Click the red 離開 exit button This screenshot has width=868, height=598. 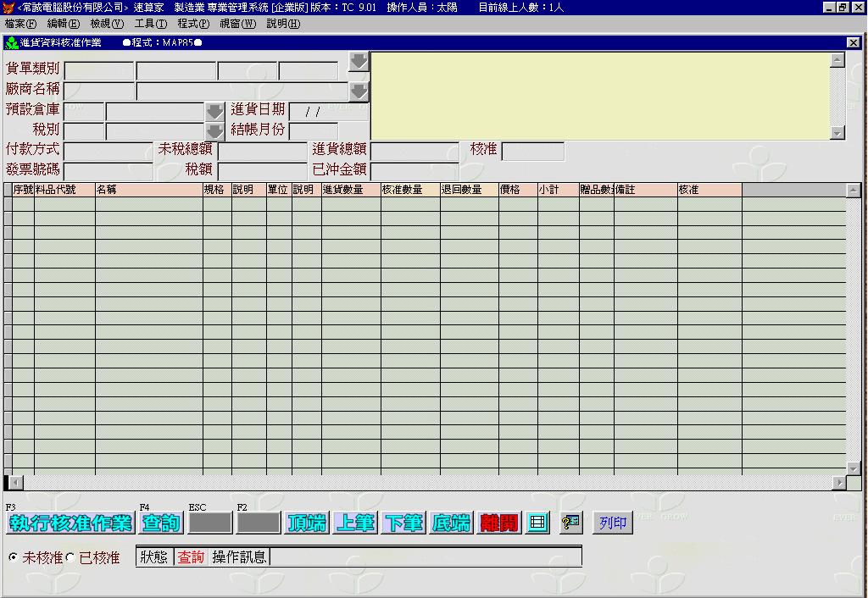(x=498, y=523)
